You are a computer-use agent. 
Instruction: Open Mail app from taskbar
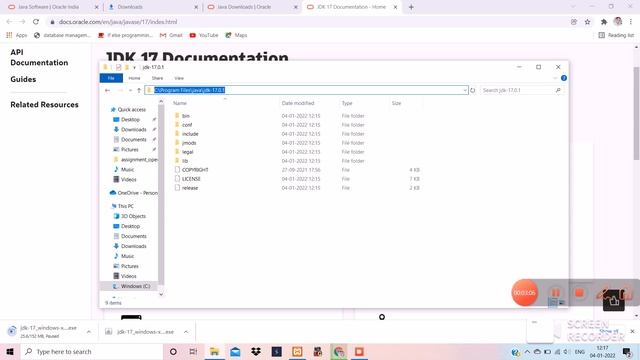pyautogui.click(x=235, y=351)
